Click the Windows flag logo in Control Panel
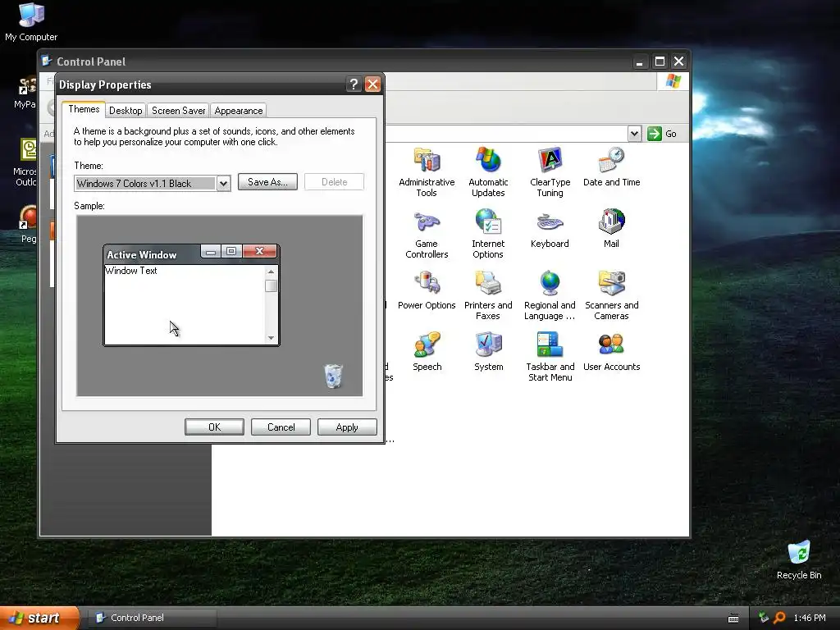The image size is (840, 630). [673, 81]
